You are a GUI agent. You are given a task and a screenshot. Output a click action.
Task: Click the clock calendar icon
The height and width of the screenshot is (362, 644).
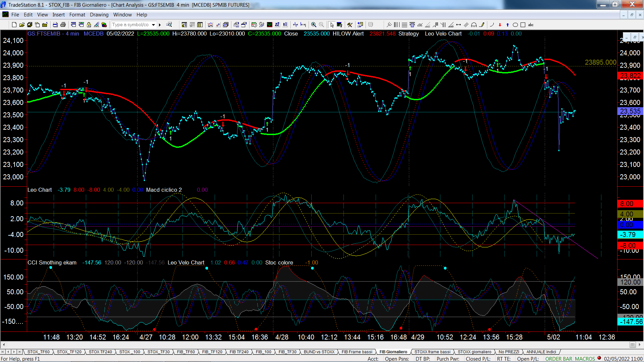(254, 24)
